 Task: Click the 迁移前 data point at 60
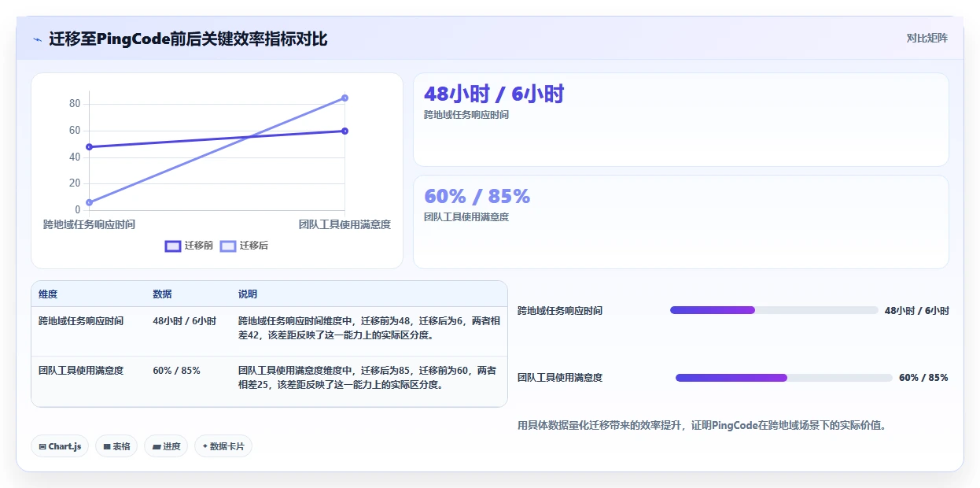(344, 131)
